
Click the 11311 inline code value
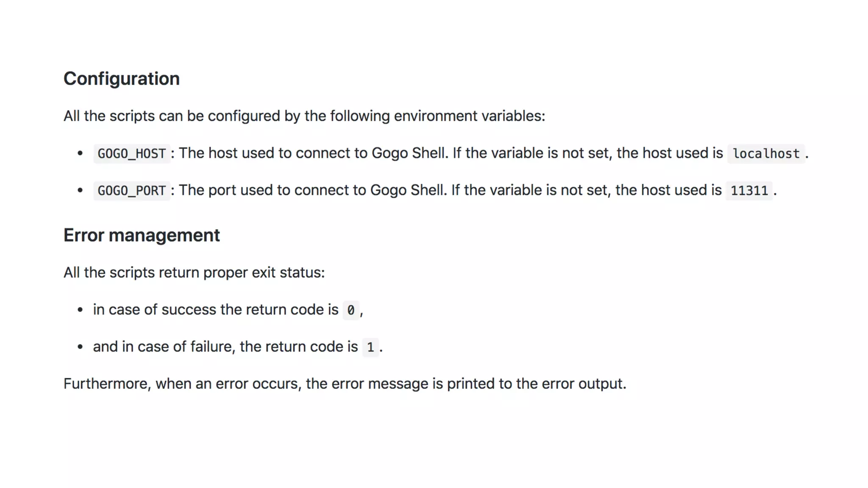pyautogui.click(x=749, y=191)
